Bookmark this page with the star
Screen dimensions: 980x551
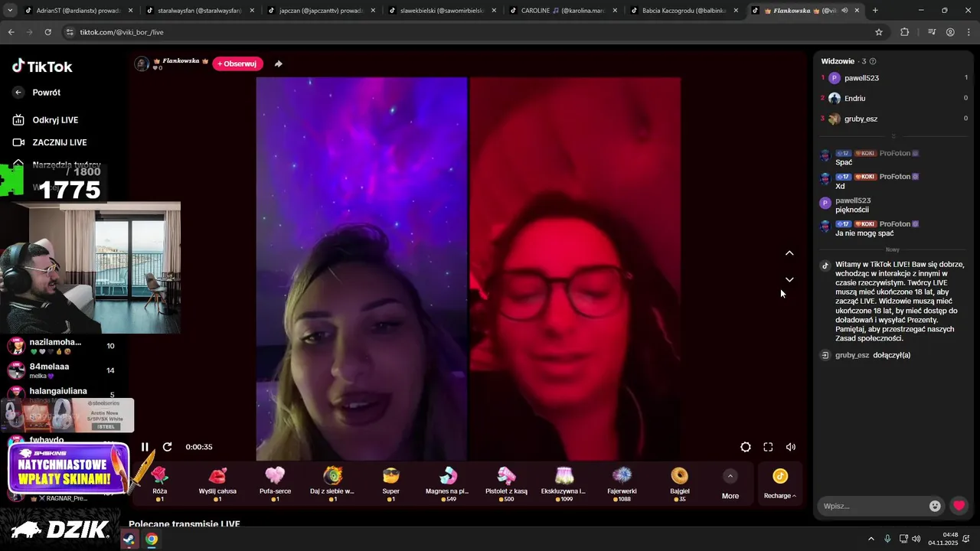(x=879, y=32)
